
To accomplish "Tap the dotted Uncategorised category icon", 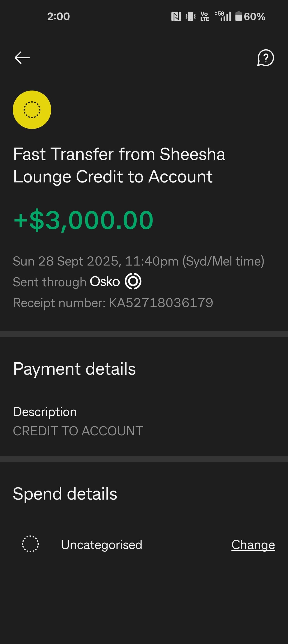I will (30, 544).
